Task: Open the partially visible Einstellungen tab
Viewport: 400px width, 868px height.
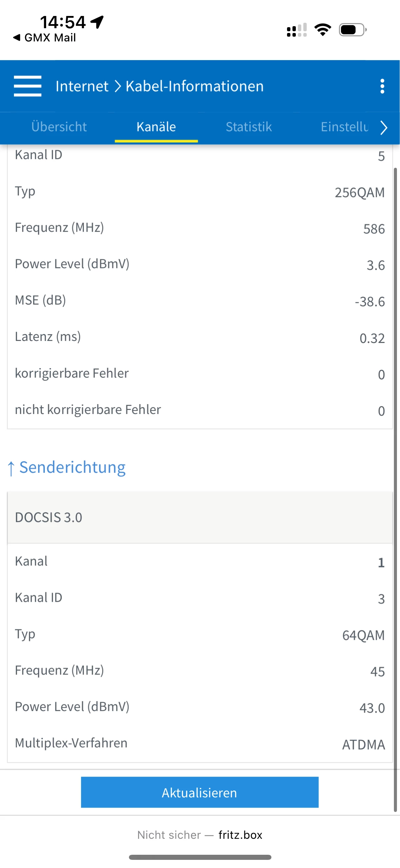Action: coord(344,127)
